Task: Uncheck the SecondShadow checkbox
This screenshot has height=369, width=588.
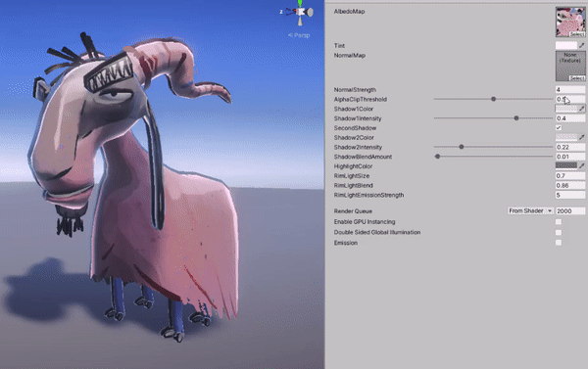Action: point(559,128)
